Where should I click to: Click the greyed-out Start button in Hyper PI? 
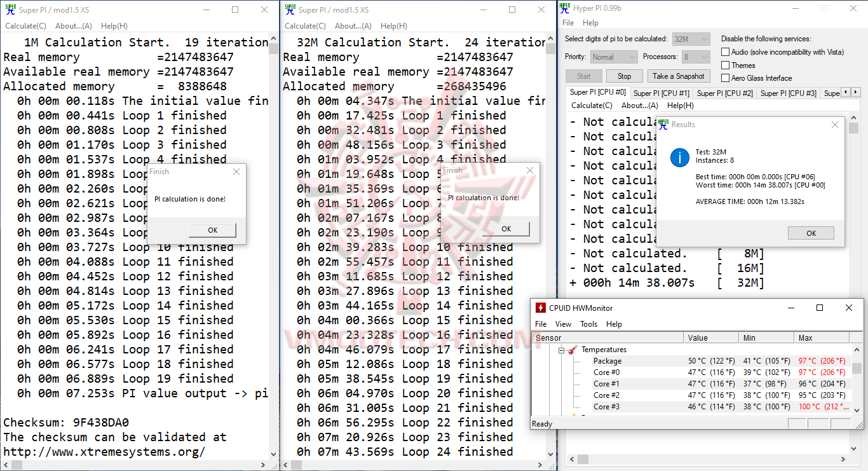pos(584,76)
